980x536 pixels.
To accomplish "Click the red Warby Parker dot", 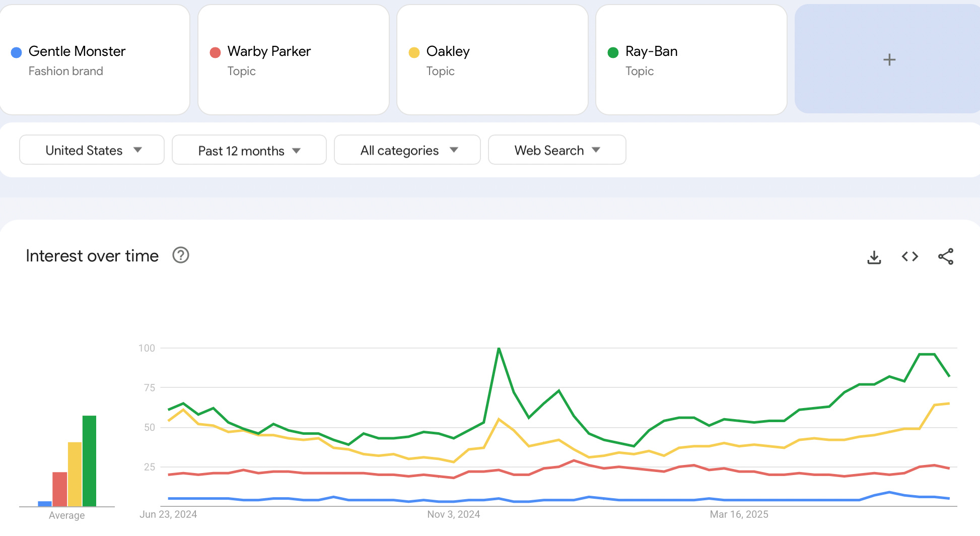I will (x=215, y=52).
